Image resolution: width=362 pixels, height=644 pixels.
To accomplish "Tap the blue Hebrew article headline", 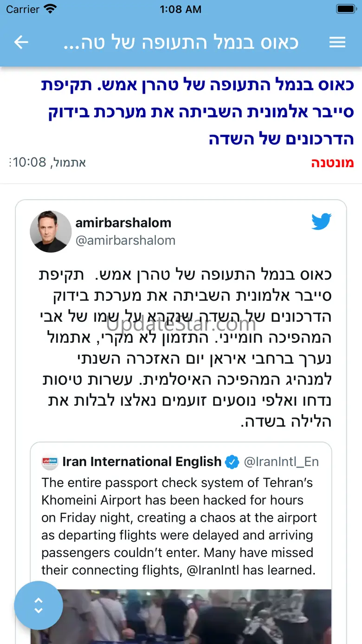I will pos(198,112).
